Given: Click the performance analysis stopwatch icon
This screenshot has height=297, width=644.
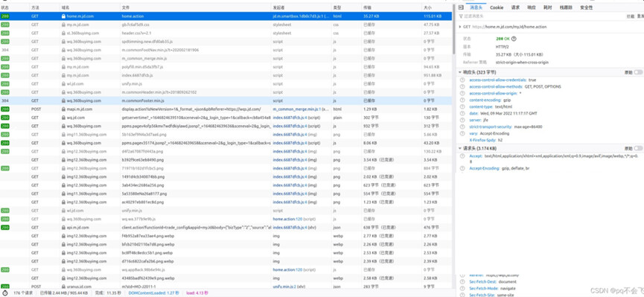Looking at the screenshot, I should (5, 293).
